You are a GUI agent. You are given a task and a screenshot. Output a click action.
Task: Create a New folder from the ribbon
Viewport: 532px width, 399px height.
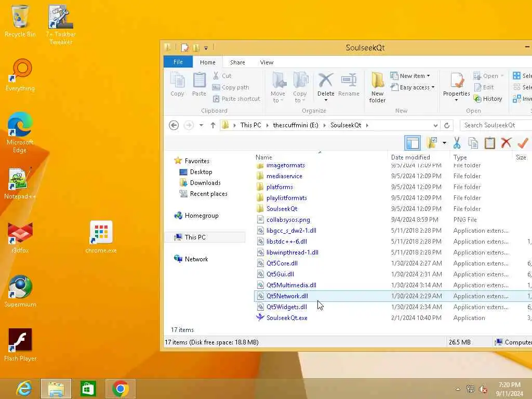377,87
